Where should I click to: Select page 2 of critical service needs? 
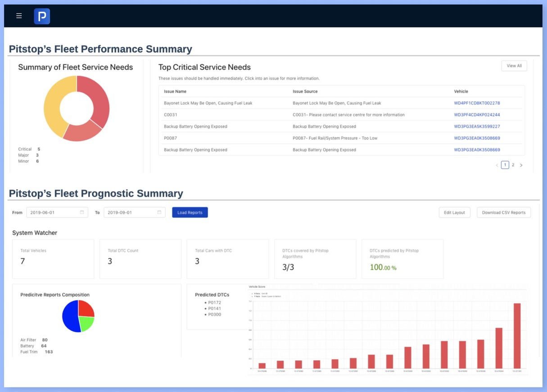[513, 165]
